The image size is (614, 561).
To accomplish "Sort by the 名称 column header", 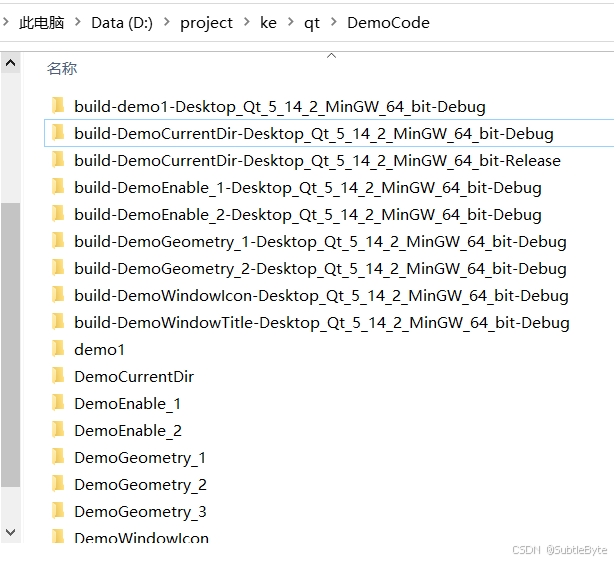I will point(62,69).
